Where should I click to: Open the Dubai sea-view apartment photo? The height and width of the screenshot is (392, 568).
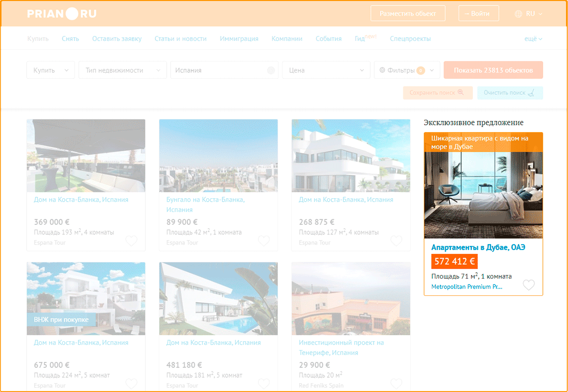(x=483, y=195)
